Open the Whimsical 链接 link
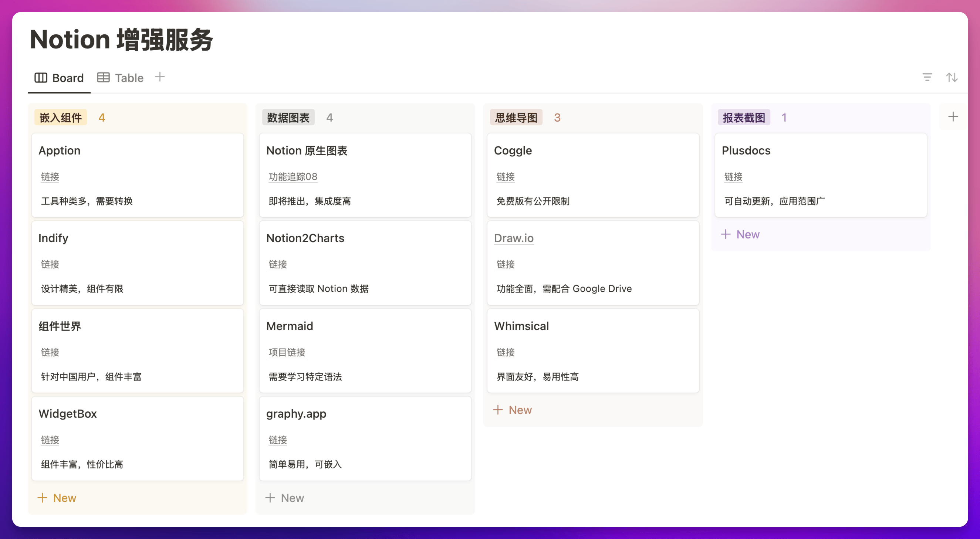 pyautogui.click(x=506, y=352)
